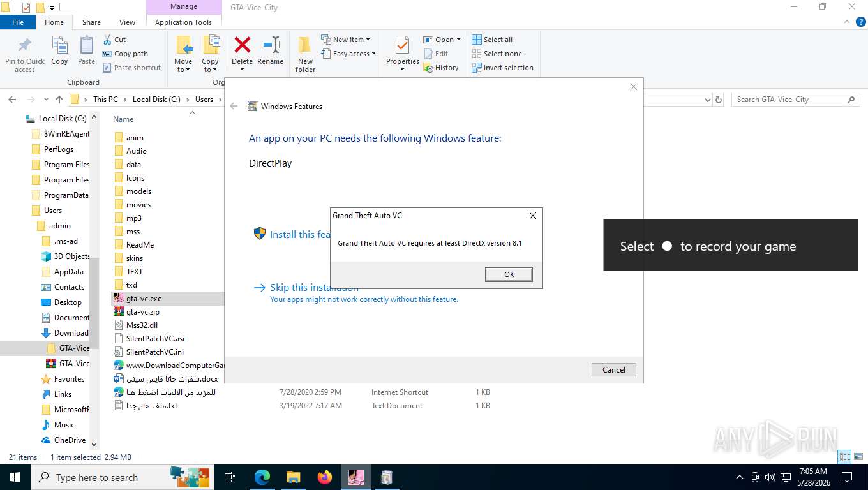Viewport: 868px width, 490px height.
Task: Click OK in the Grand Theft Auto VC dialog
Action: (x=509, y=274)
